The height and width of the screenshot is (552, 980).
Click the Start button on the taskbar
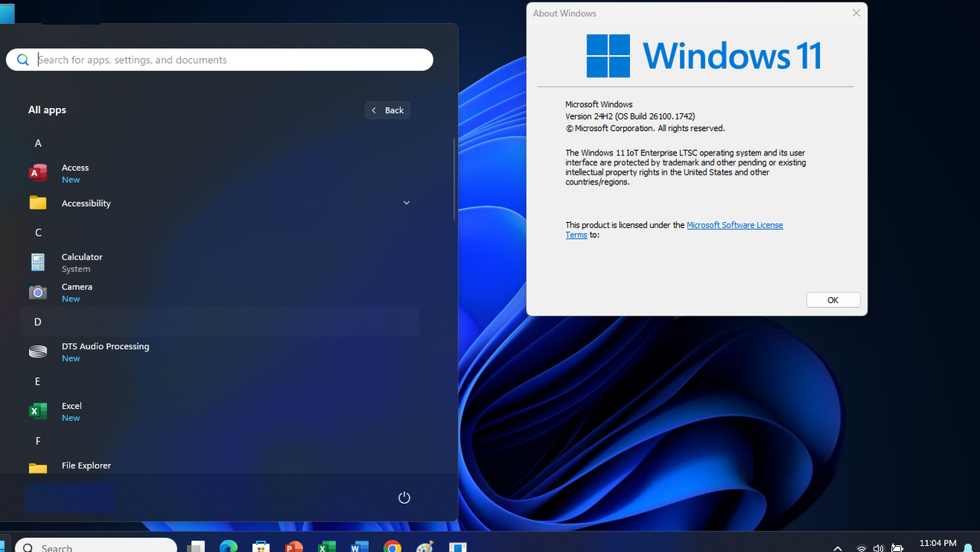[x=3, y=546]
